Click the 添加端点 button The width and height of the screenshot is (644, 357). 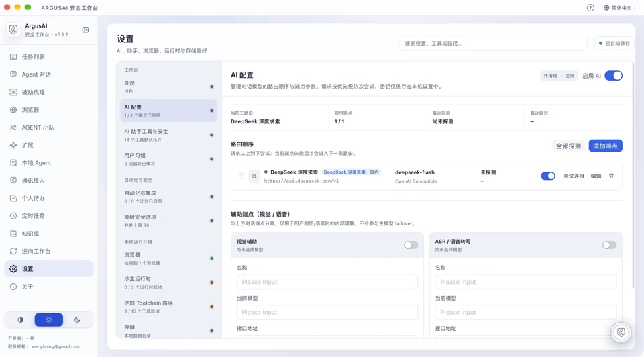pyautogui.click(x=605, y=146)
